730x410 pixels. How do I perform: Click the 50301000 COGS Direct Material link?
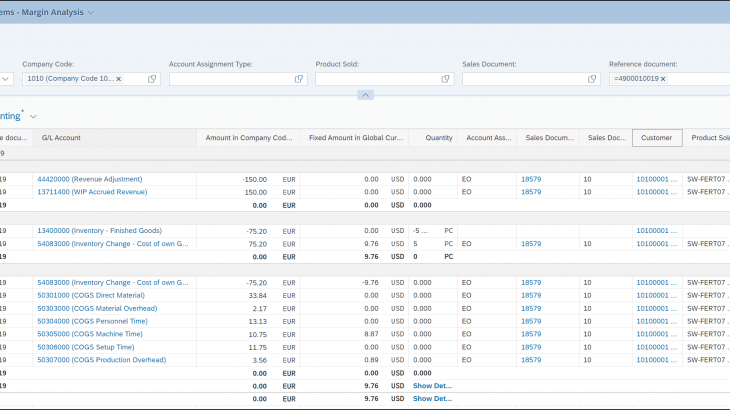pyautogui.click(x=91, y=295)
